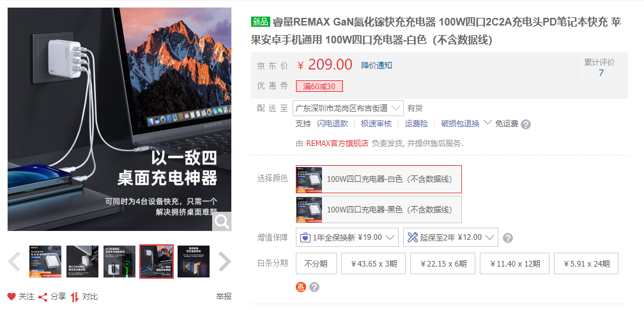Choose ¥22.15 x 6期 installment plan
Viewport: 644px width, 310px height.
click(x=443, y=263)
